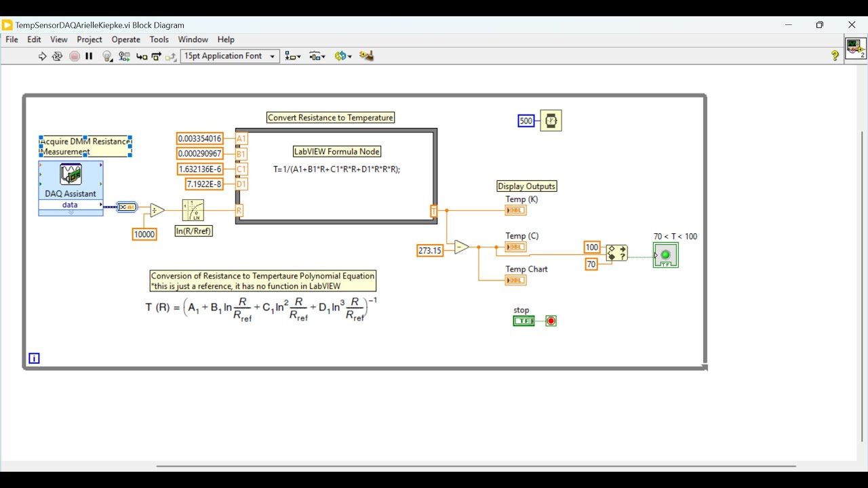Toggle Highlight Execution light bulb
This screenshot has height=488, width=868.
point(107,56)
